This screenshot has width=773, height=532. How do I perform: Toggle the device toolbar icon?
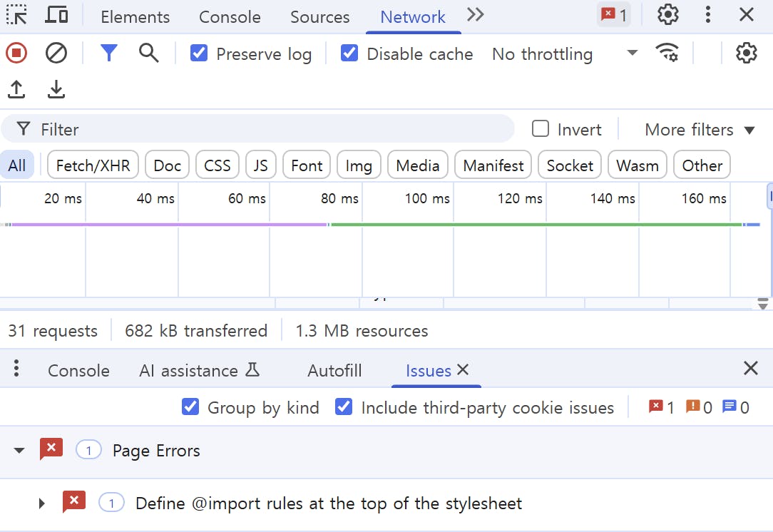(56, 15)
